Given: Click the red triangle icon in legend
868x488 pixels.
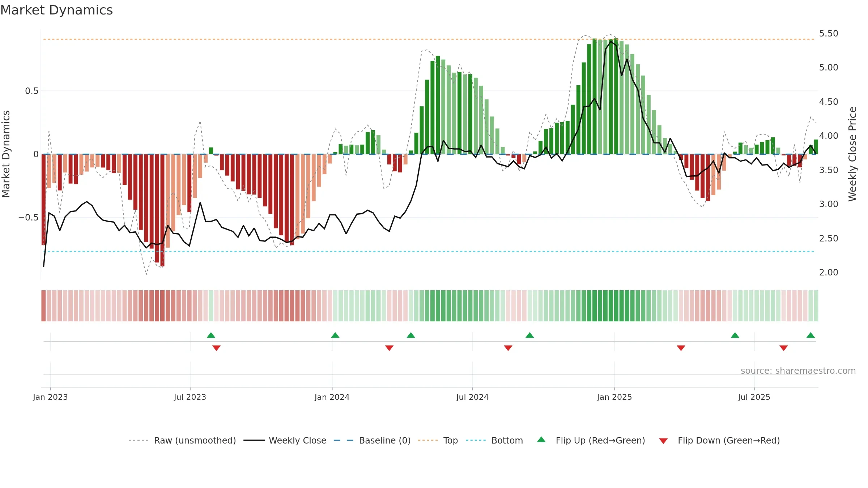Looking at the screenshot, I should (x=663, y=441).
